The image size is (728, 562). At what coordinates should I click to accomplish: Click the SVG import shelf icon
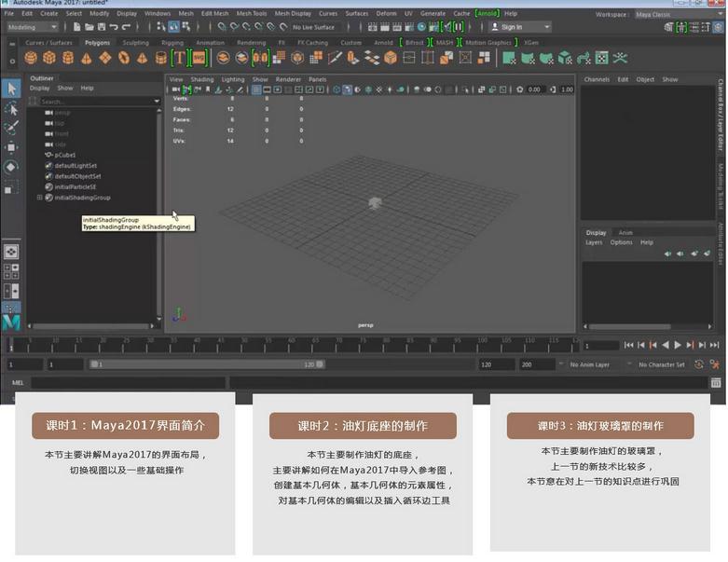(x=199, y=58)
